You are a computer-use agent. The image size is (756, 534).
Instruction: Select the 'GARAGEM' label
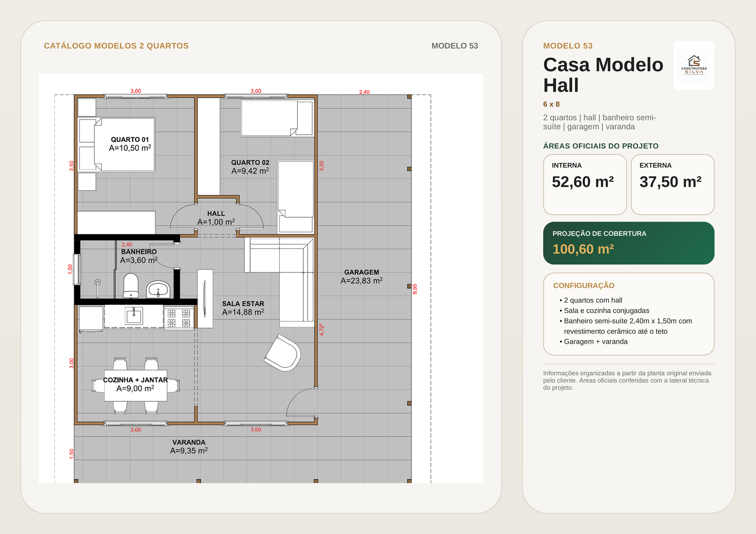pyautogui.click(x=361, y=272)
